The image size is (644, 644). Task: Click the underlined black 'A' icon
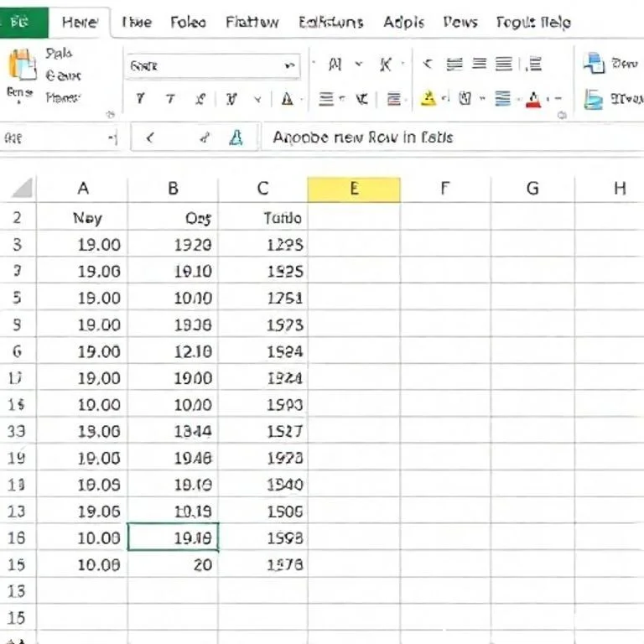point(288,99)
